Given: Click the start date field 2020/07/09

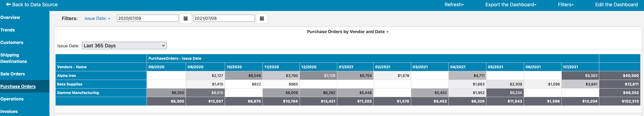Looking at the screenshot, I should point(147,18).
